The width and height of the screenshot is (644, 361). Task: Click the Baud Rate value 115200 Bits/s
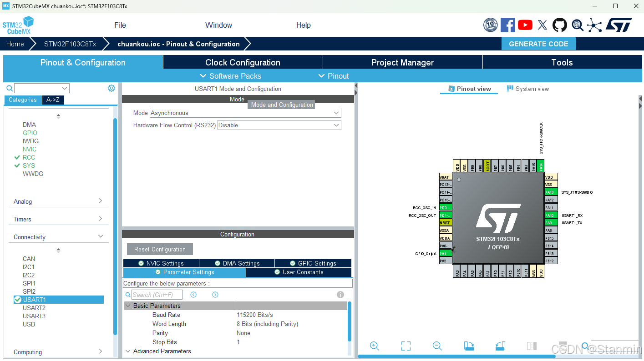pyautogui.click(x=255, y=315)
